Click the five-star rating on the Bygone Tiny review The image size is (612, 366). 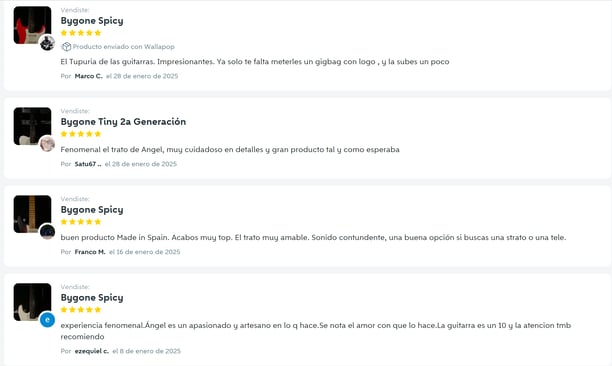[81, 134]
